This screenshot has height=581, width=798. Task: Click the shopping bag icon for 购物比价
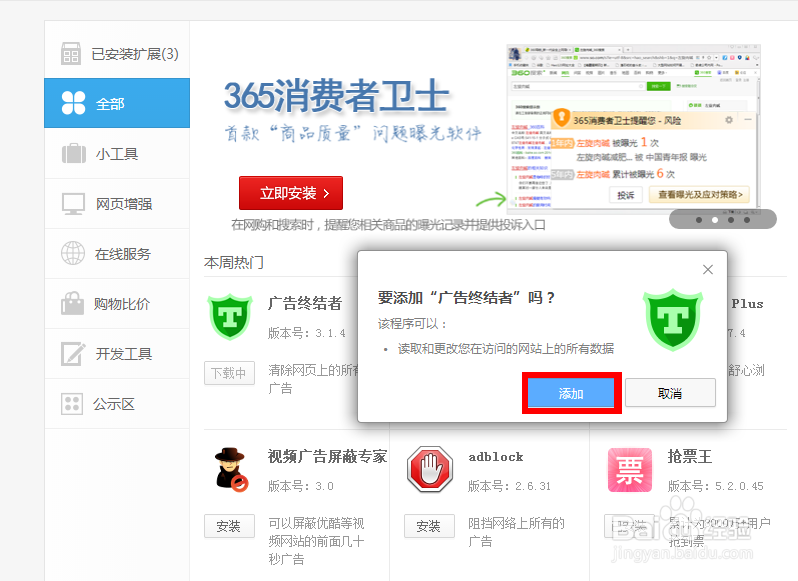tap(73, 303)
